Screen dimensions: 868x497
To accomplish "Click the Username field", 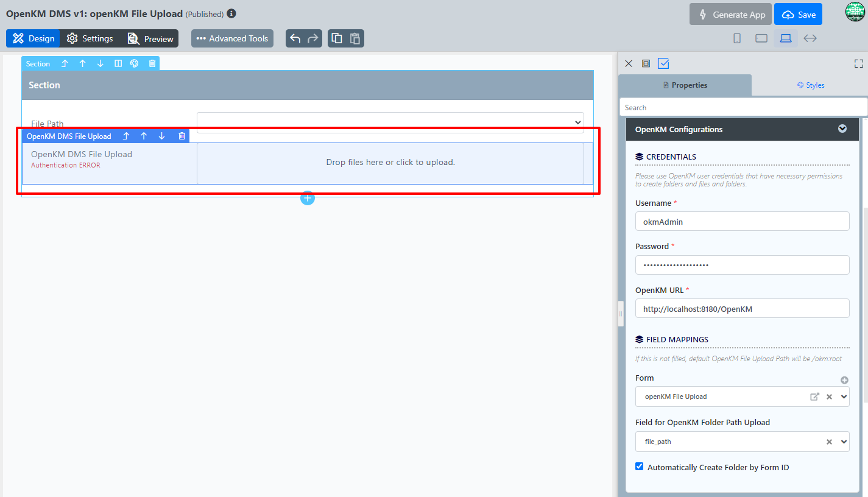I will pos(742,222).
